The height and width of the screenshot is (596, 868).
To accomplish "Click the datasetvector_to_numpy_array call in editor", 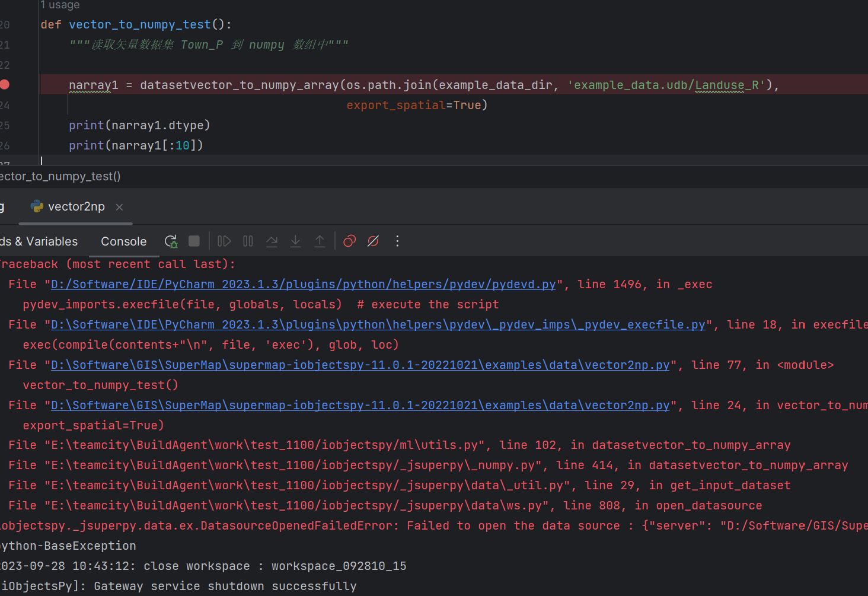I will pyautogui.click(x=240, y=85).
